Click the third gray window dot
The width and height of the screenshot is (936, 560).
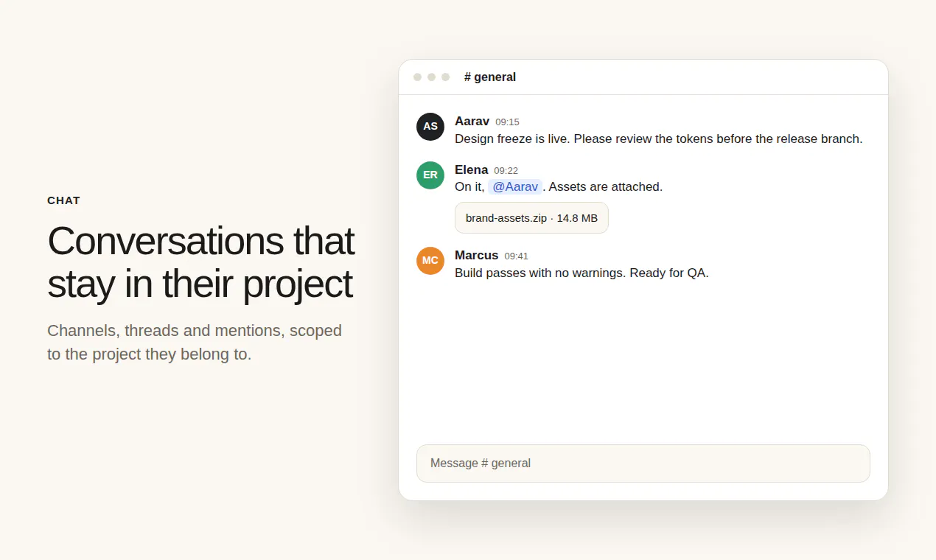click(x=446, y=77)
